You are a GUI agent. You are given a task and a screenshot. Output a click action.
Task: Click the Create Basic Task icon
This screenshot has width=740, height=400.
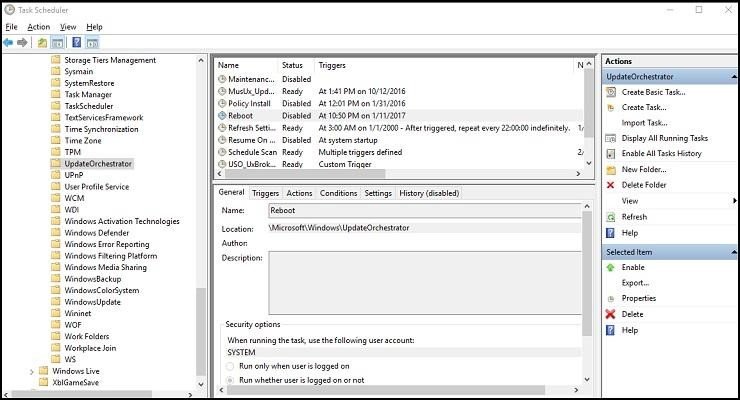[611, 92]
